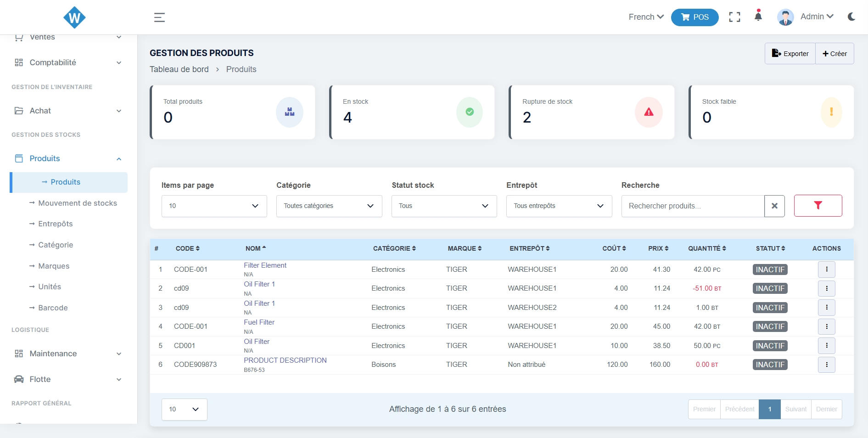Collapse the Produits section in the sidebar
This screenshot has width=868, height=438.
(x=119, y=159)
